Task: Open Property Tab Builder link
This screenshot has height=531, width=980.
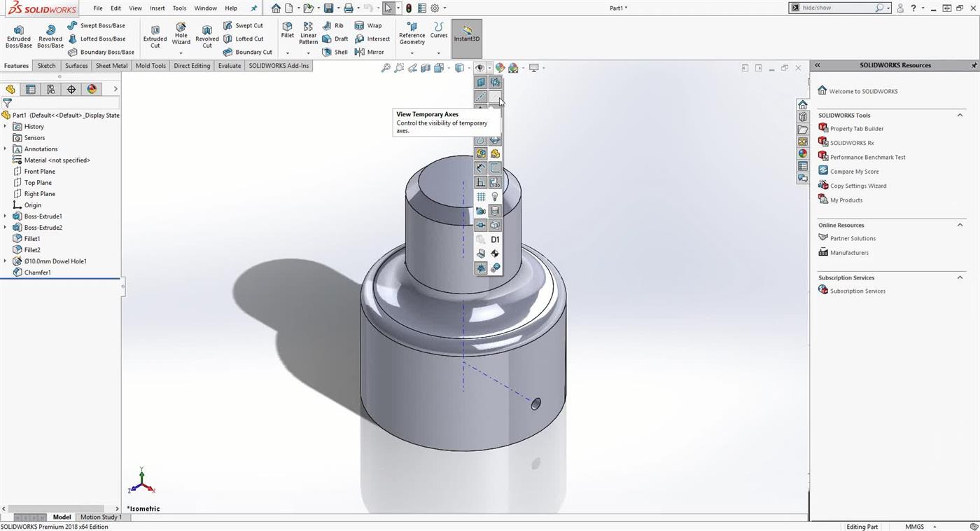Action: pos(856,128)
